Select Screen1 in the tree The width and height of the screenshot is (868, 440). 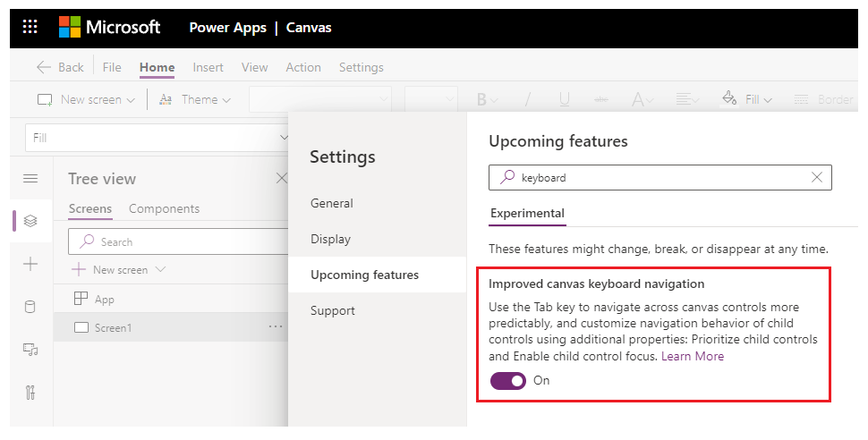[x=171, y=327]
